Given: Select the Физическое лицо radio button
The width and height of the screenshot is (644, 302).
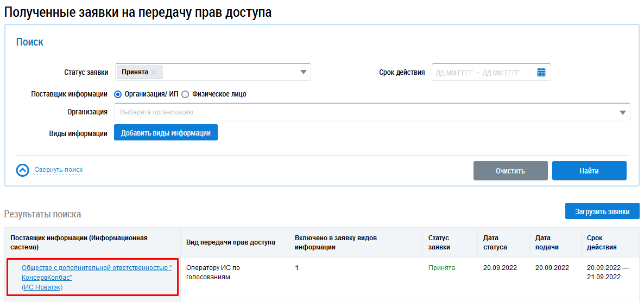Looking at the screenshot, I should point(185,94).
